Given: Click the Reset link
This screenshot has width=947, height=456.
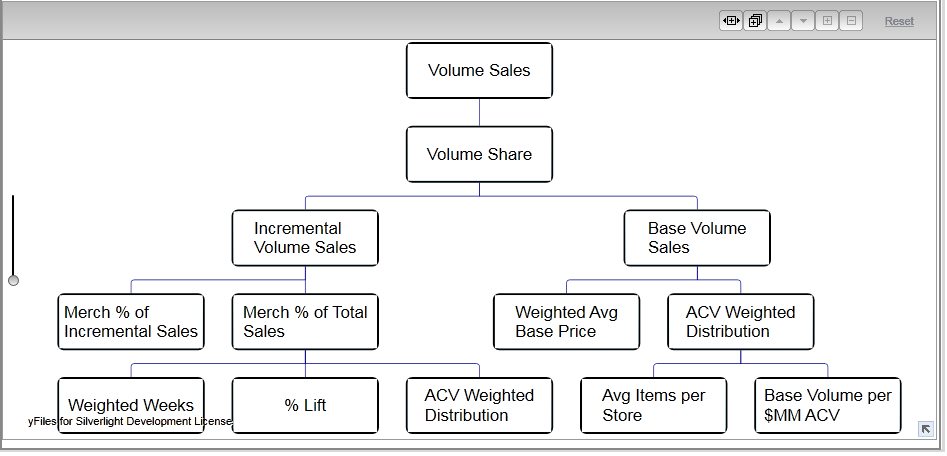Looking at the screenshot, I should point(899,21).
